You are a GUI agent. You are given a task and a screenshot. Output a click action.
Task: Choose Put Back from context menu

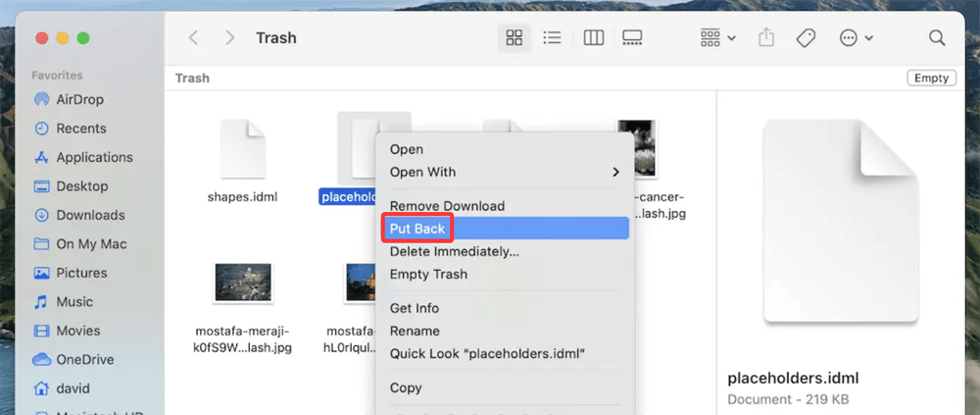point(417,229)
